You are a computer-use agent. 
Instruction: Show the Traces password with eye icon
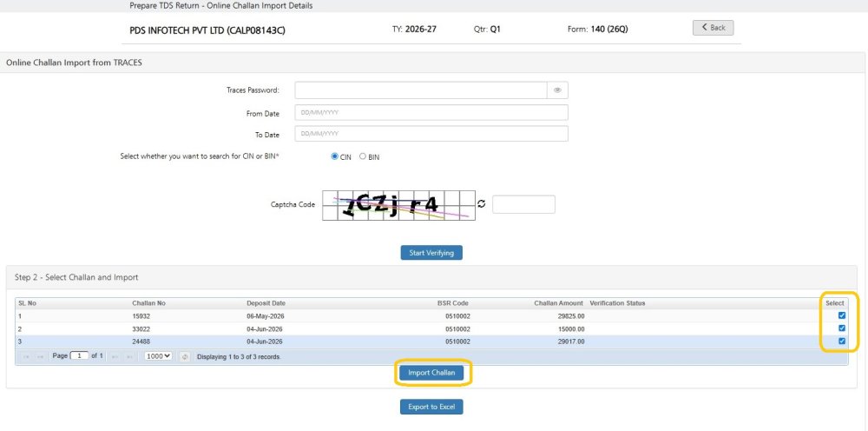[557, 90]
